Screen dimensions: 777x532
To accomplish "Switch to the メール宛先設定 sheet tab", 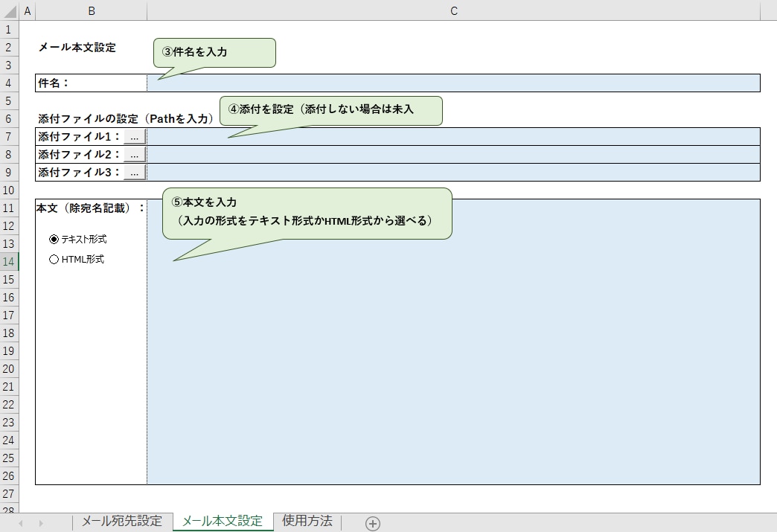I will (122, 521).
